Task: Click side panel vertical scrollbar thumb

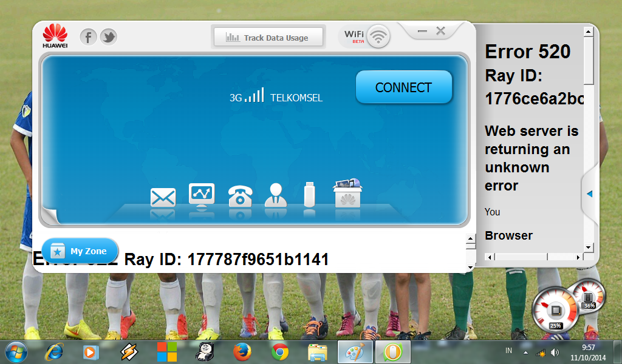Action: [x=588, y=60]
